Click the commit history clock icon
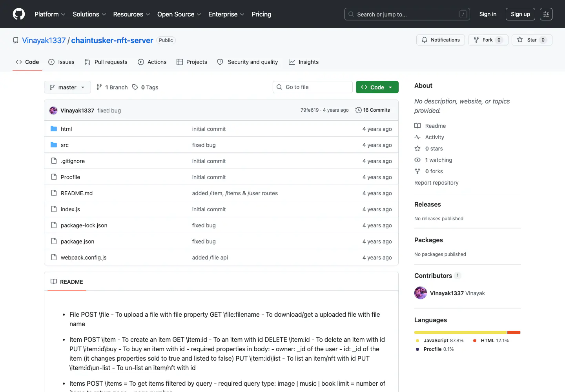The height and width of the screenshot is (392, 565). pos(358,110)
